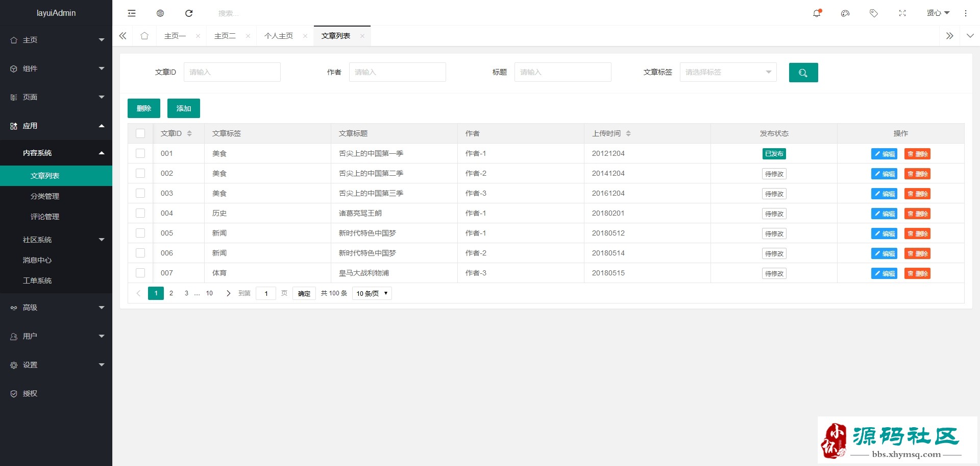The image size is (980, 466).
Task: Click the 添加 button
Action: coord(184,108)
